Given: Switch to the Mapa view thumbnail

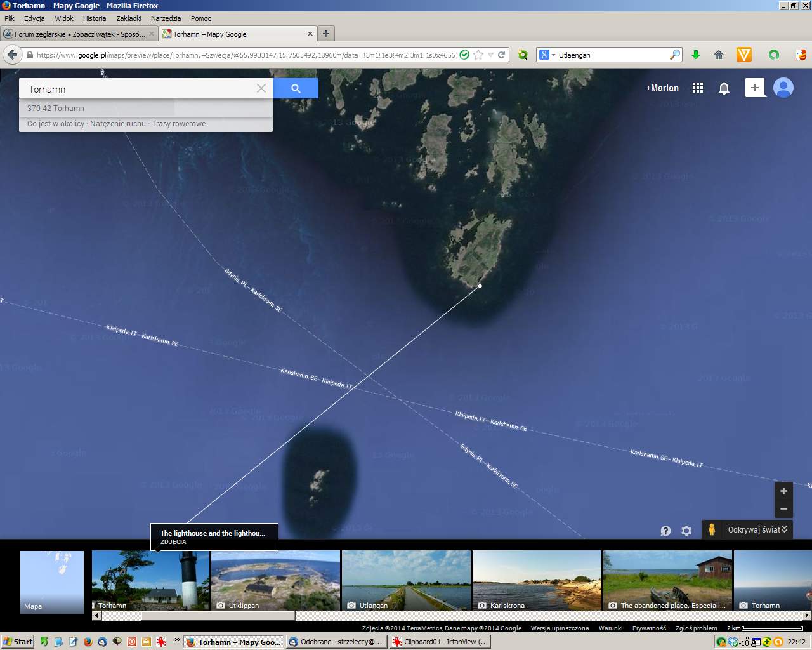Looking at the screenshot, I should [52, 582].
